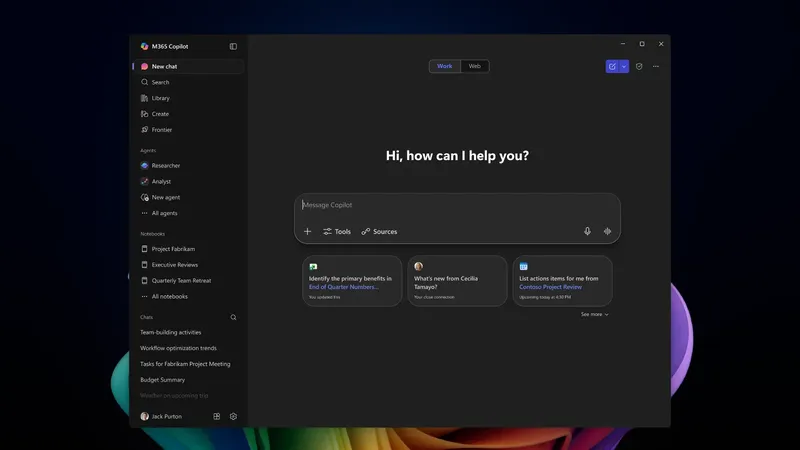Viewport: 800px width, 450px height.
Task: Select List actions items suggestion card
Action: 562,281
